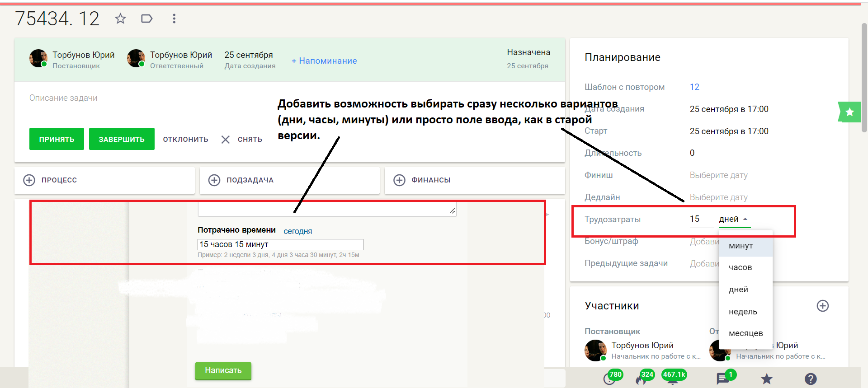Click the Длительность value 0
Viewport: 868px width, 388px height.
pos(692,153)
